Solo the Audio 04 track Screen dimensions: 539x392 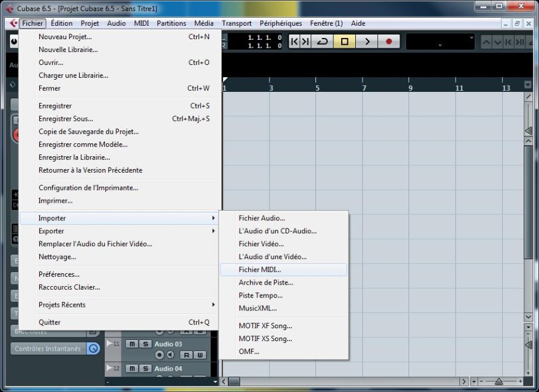145,368
